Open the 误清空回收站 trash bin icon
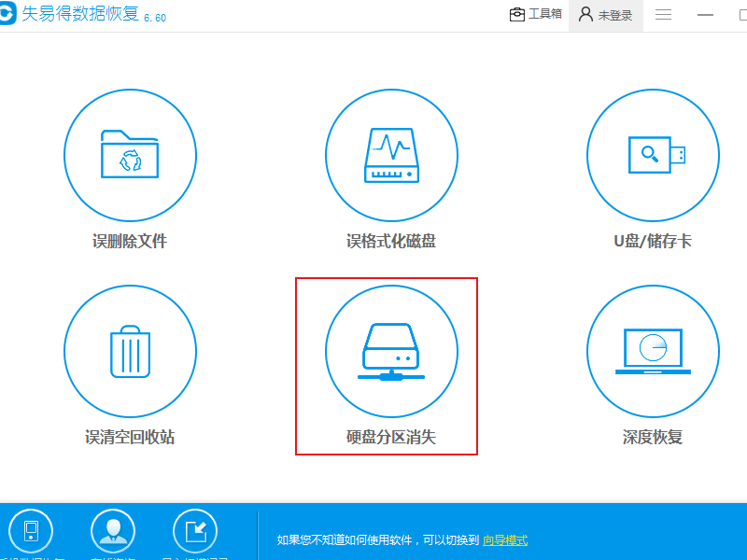The height and width of the screenshot is (560, 747). click(130, 352)
